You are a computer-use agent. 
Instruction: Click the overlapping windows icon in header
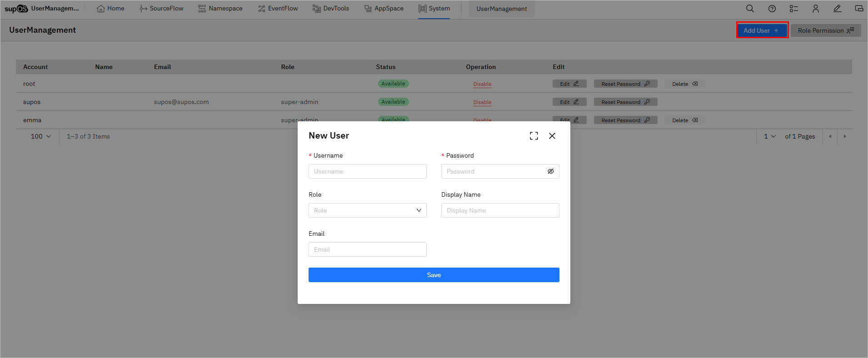pyautogui.click(x=858, y=9)
